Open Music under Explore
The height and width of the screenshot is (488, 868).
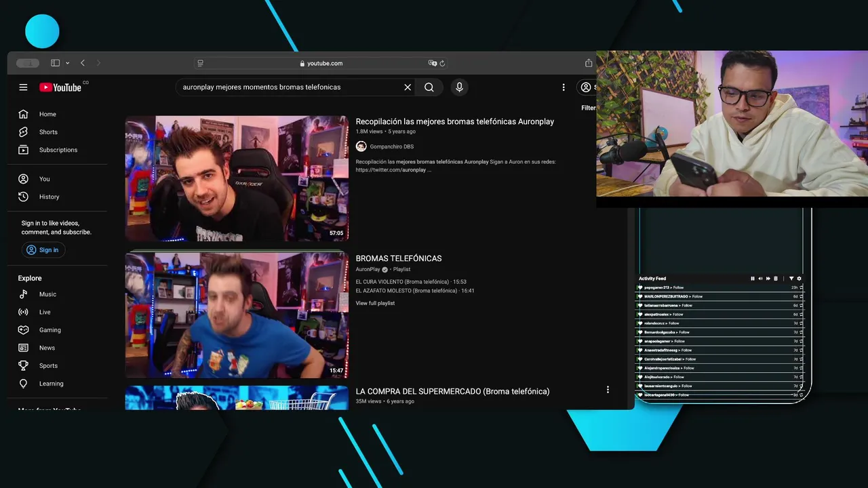pyautogui.click(x=57, y=294)
